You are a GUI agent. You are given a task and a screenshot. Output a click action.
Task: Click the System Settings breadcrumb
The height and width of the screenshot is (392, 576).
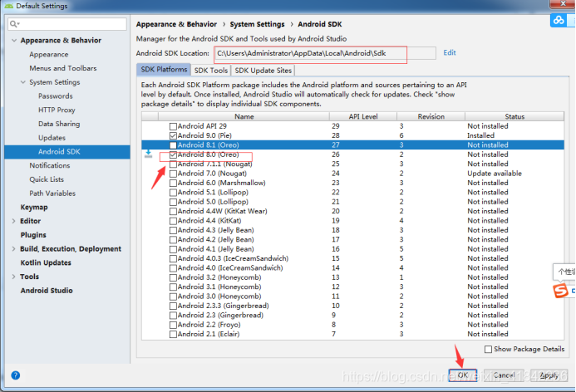[x=257, y=24]
